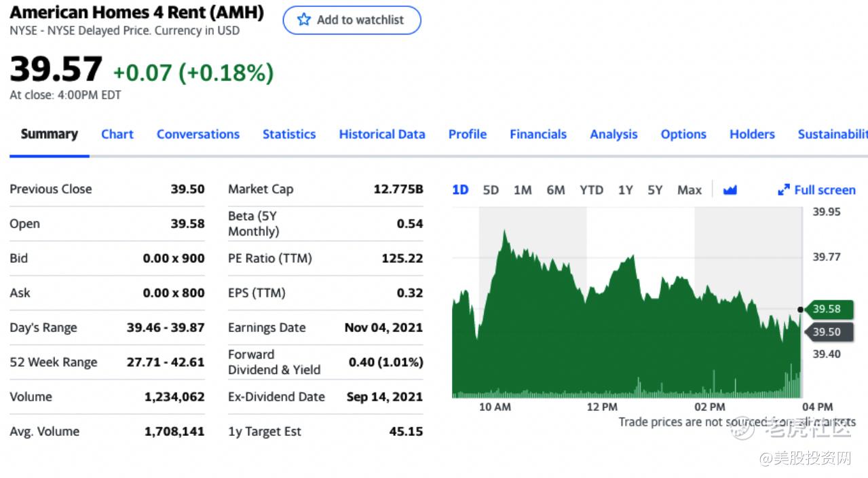
Task: Select the 5D chart range
Action: point(491,190)
